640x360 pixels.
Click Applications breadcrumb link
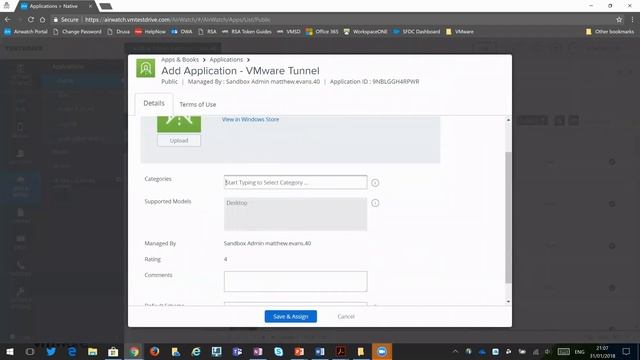click(x=226, y=60)
